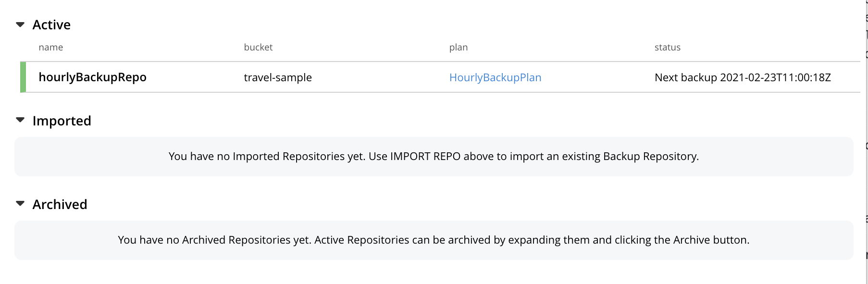Click the Archived disclosure triangle icon
This screenshot has height=284, width=868.
tap(20, 203)
